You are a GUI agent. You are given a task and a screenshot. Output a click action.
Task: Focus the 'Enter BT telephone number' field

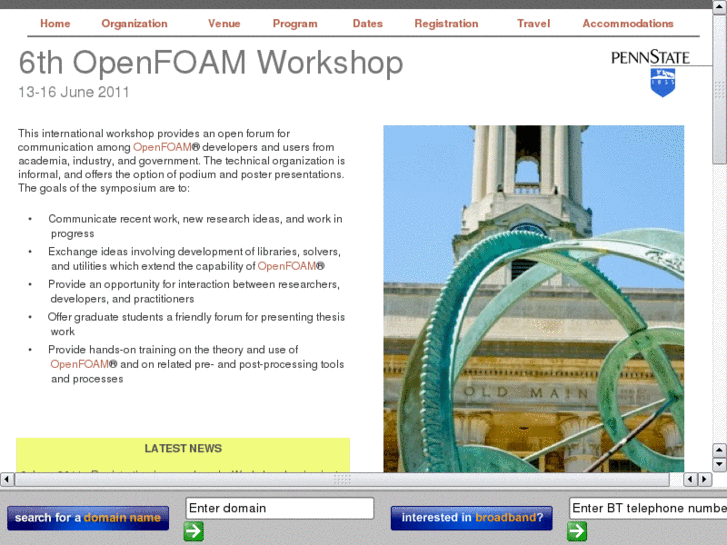coord(648,508)
